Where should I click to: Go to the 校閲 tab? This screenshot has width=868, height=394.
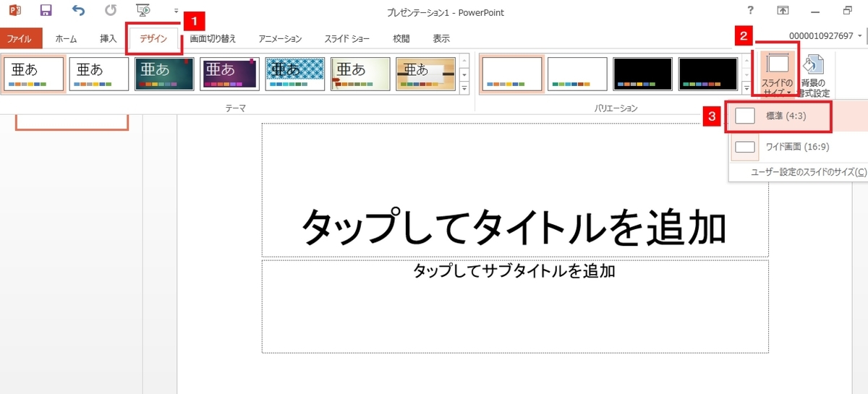click(x=401, y=39)
